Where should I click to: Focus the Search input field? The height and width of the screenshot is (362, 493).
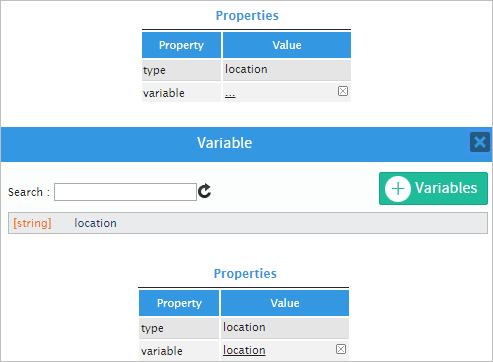(125, 192)
